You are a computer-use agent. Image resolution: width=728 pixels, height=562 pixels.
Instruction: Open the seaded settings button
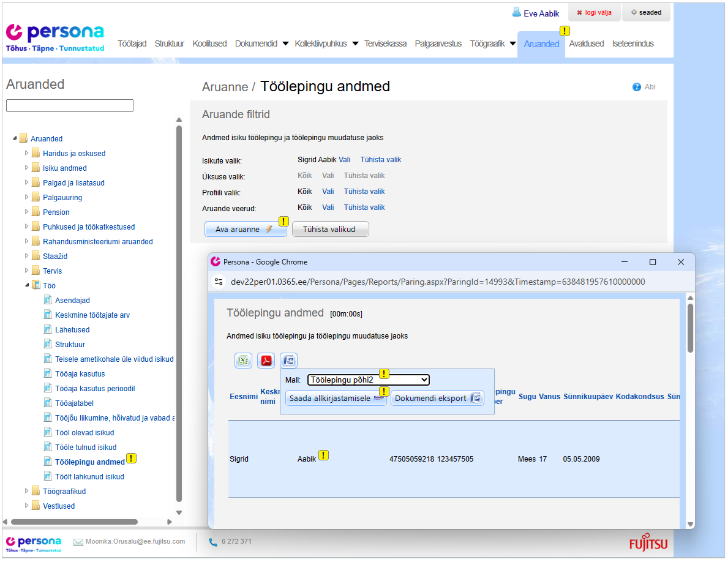point(647,12)
